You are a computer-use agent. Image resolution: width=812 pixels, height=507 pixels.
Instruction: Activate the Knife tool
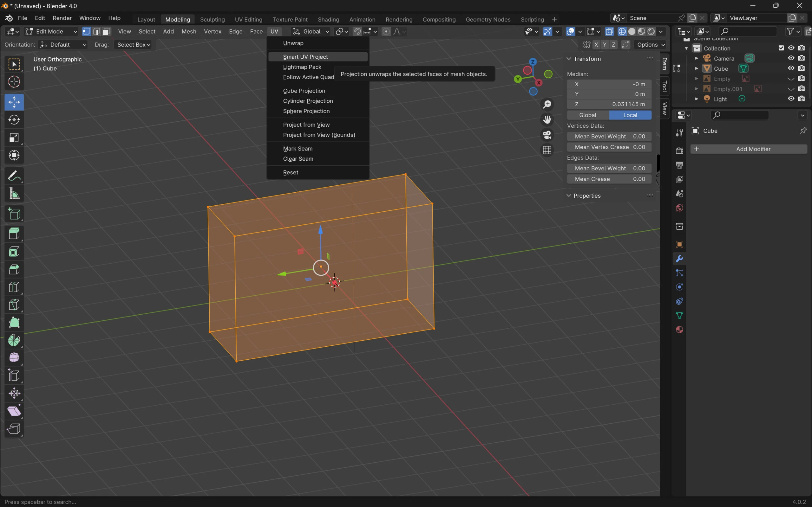click(x=14, y=305)
